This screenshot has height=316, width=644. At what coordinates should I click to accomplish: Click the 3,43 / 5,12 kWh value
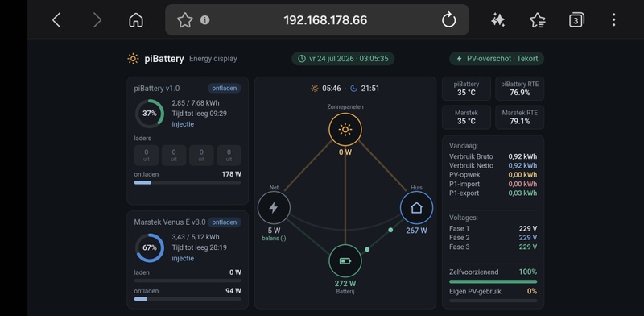pyautogui.click(x=195, y=237)
